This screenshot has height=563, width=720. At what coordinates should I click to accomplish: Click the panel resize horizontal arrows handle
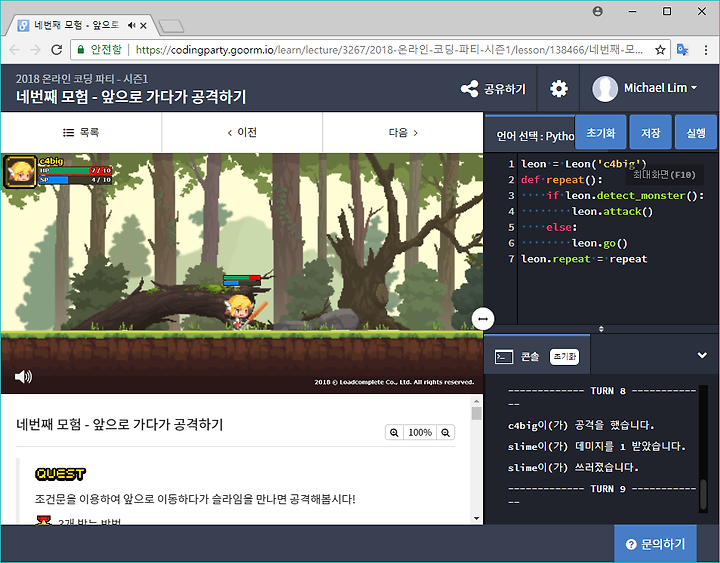(x=483, y=319)
